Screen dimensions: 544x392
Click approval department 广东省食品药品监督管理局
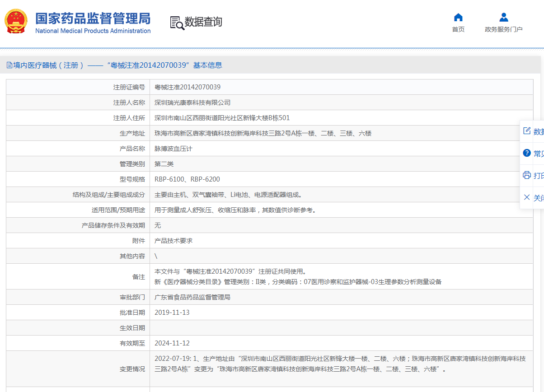click(x=192, y=297)
